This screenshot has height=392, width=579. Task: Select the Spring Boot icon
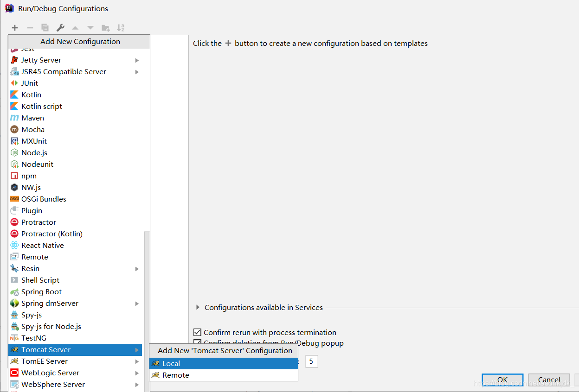coord(14,292)
